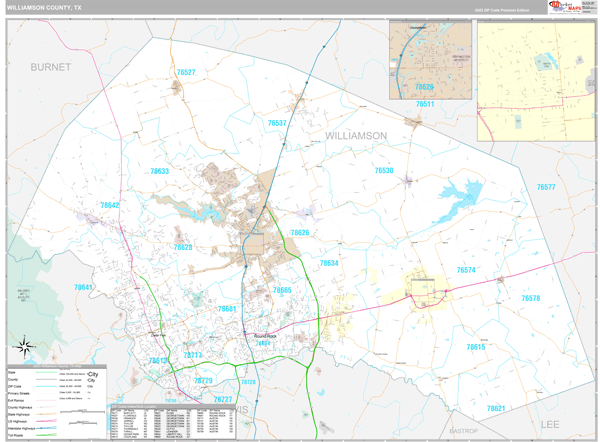Image resolution: width=600 pixels, height=442 pixels.
Task: Click the State boundary legend line
Action: pos(46,373)
